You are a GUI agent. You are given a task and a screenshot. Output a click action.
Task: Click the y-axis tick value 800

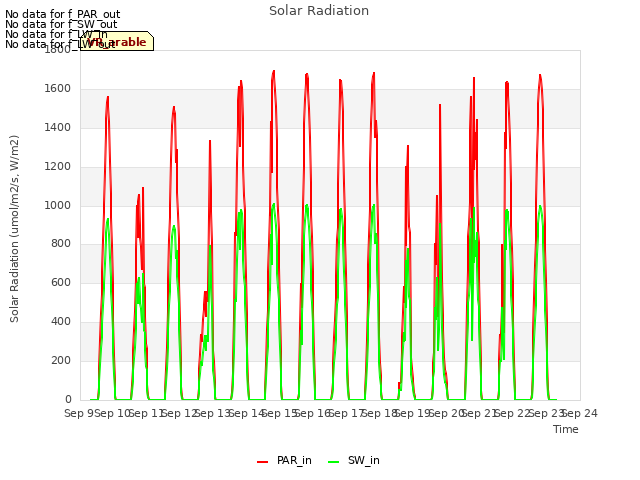[x=61, y=244]
